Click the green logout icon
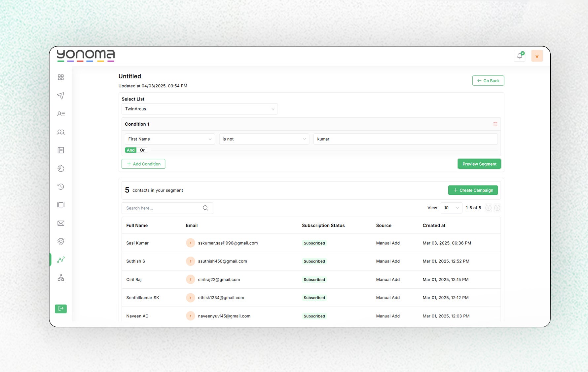Image resolution: width=588 pixels, height=372 pixels. coord(61,309)
